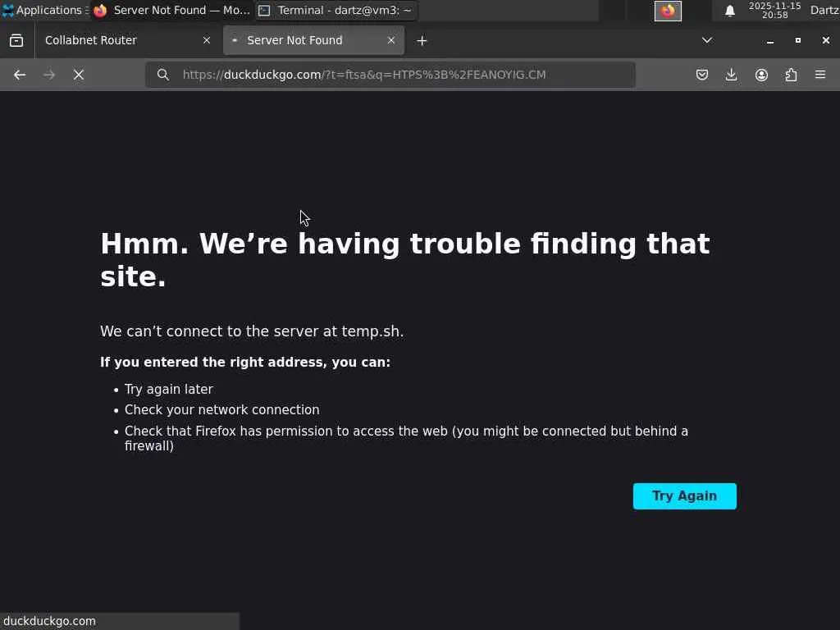This screenshot has width=840, height=630.
Task: Click the address bar URL field
Action: pos(390,75)
